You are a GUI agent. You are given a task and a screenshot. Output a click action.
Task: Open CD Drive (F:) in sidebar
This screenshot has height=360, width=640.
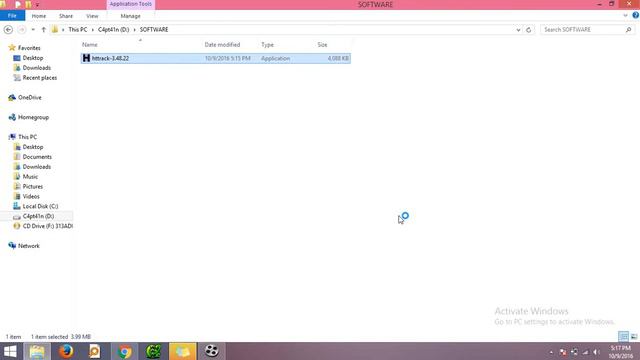click(47, 226)
